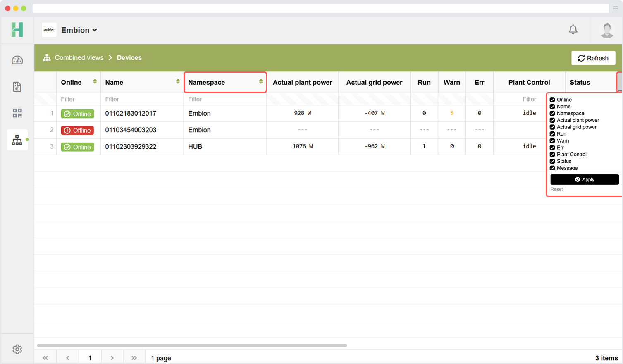
Task: Click the horizontal table scrollbar
Action: tap(192, 345)
